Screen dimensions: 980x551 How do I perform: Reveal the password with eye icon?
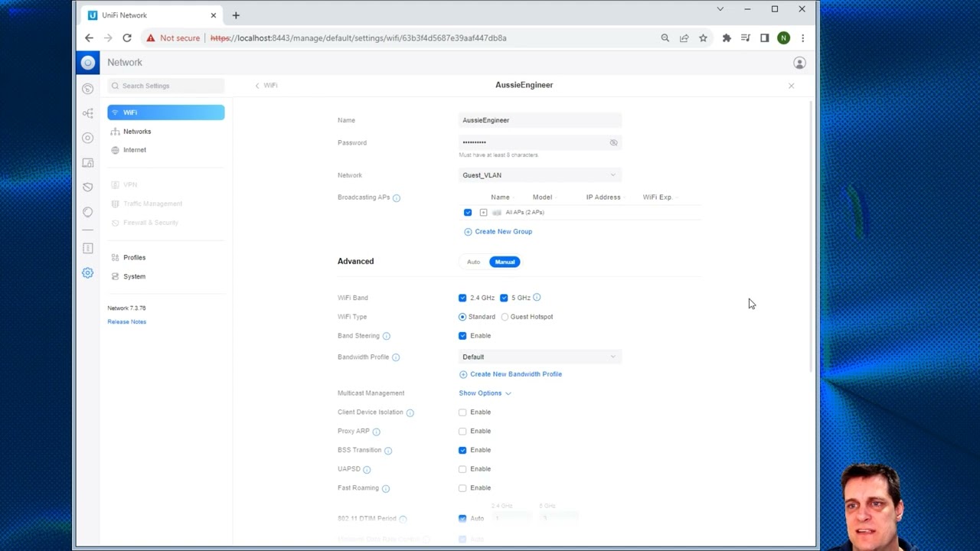tap(613, 142)
